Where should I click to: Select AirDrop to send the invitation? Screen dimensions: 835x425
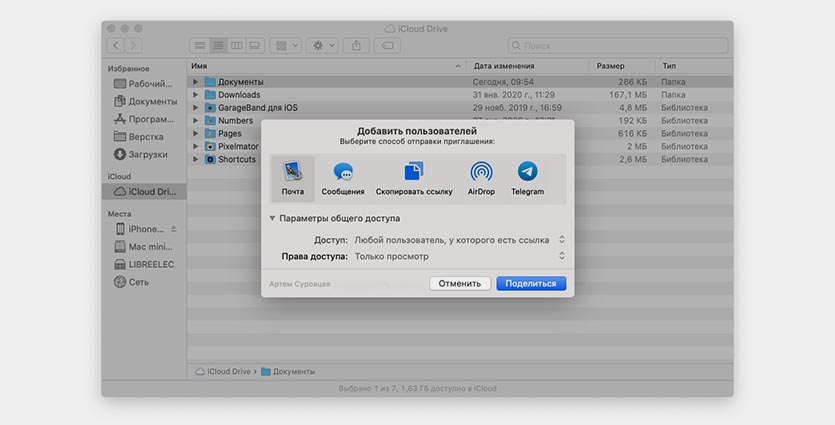[481, 177]
